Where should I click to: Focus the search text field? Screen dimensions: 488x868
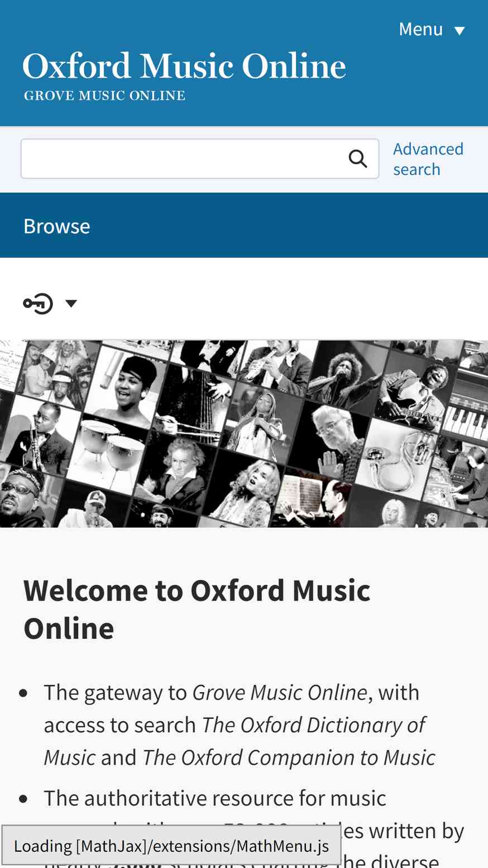pos(183,159)
